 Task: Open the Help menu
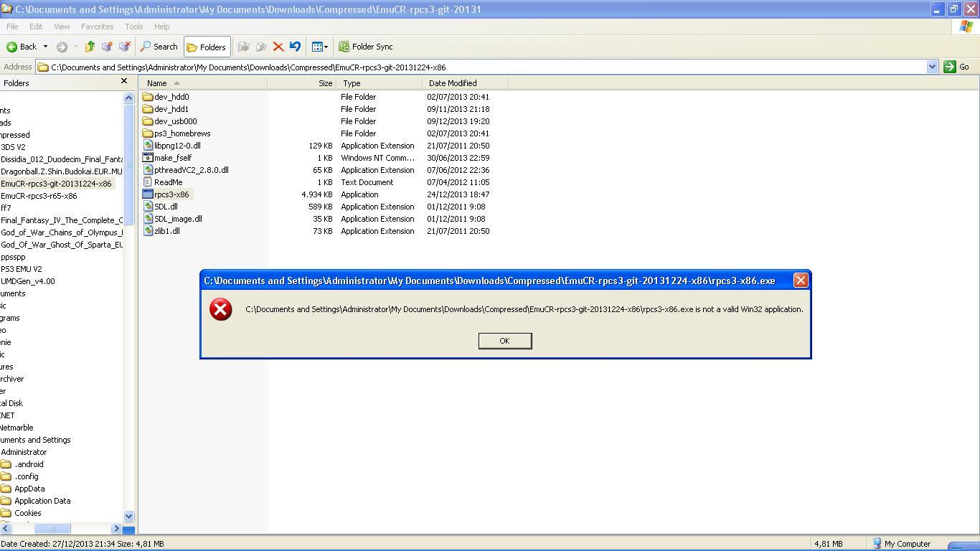[162, 27]
